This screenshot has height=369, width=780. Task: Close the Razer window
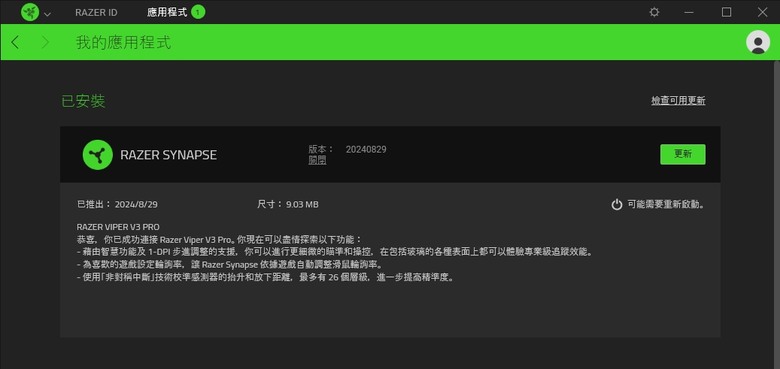pos(762,12)
